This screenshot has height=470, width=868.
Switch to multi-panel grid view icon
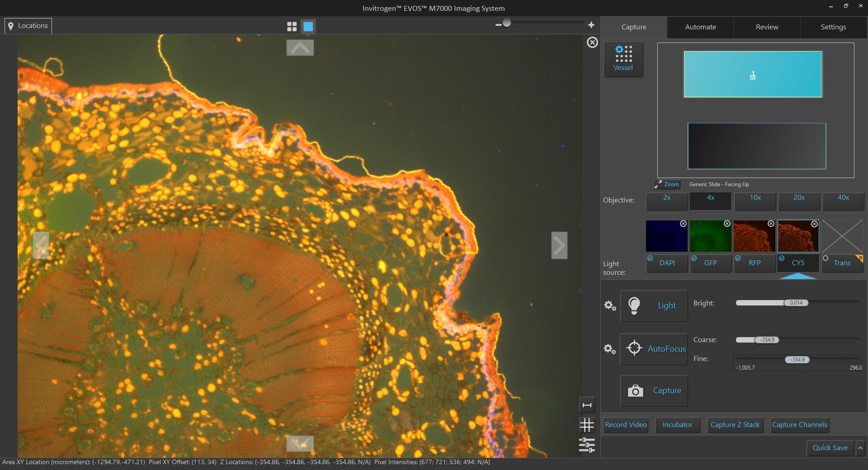tap(292, 27)
